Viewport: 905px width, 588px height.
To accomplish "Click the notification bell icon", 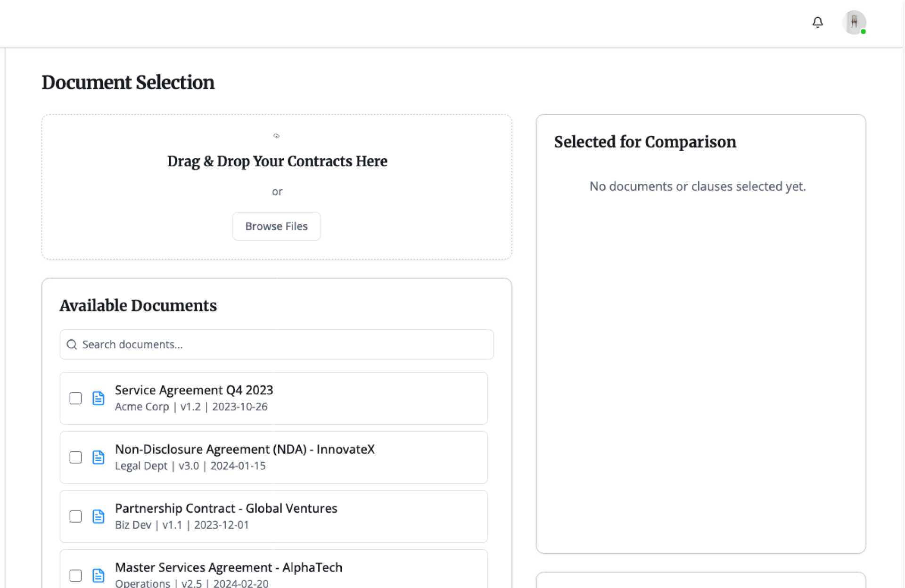I will 818,22.
